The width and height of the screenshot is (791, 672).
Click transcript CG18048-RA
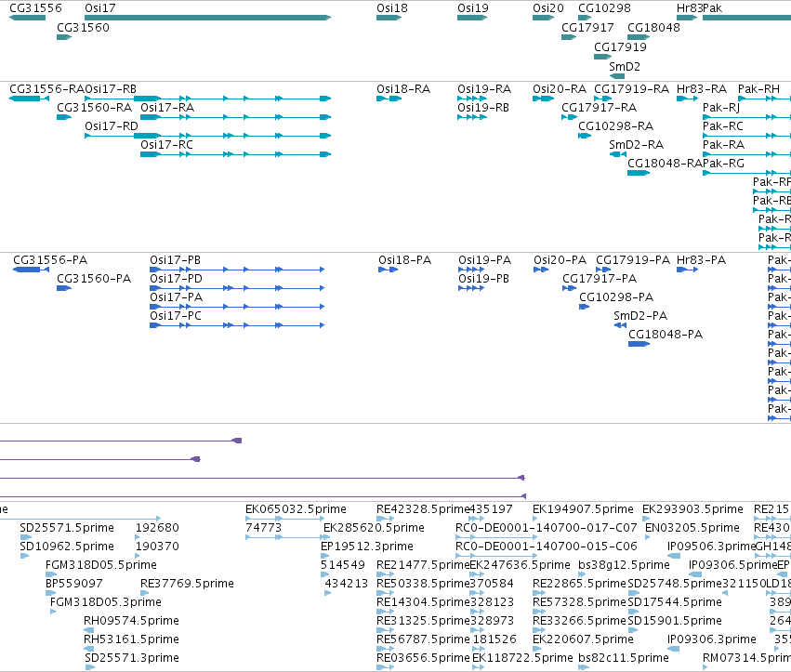[665, 164]
